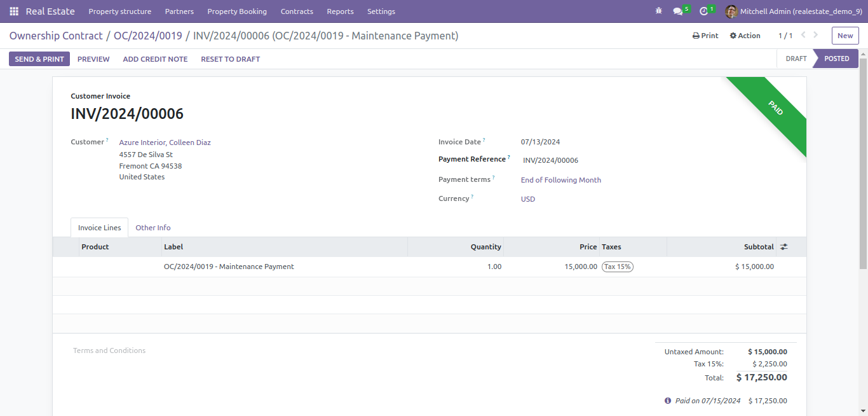868x416 pixels.
Task: Click Customer field help question mark
Action: pyautogui.click(x=107, y=141)
